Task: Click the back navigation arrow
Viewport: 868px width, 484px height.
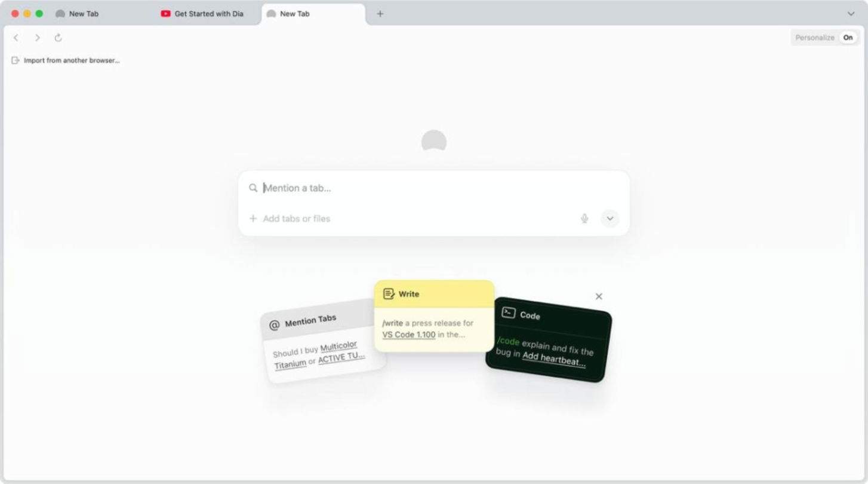Action: 16,37
